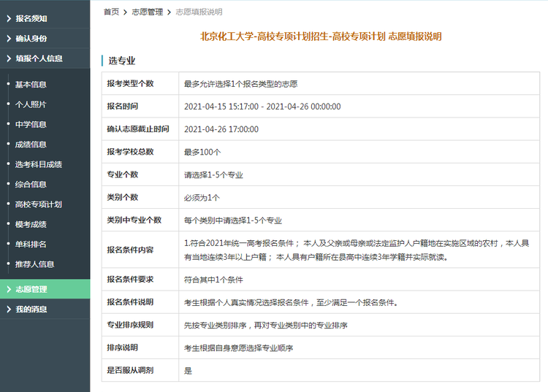Click the 排序说明 row label
Screen dimensions: 548x392
click(122, 347)
